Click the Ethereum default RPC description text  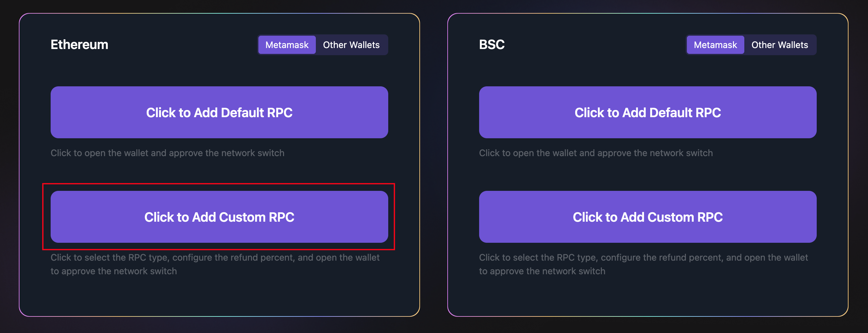[x=167, y=153]
